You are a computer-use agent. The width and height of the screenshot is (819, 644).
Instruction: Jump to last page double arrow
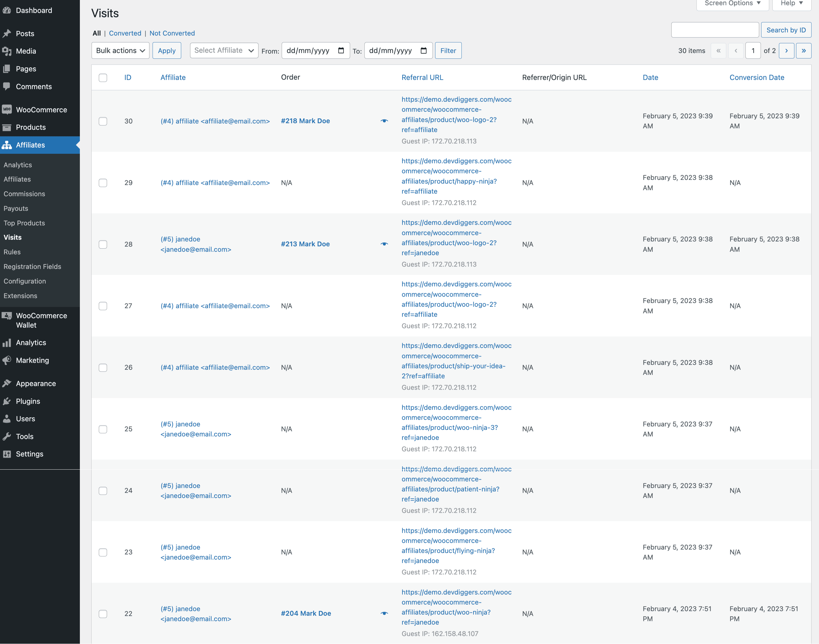click(804, 50)
